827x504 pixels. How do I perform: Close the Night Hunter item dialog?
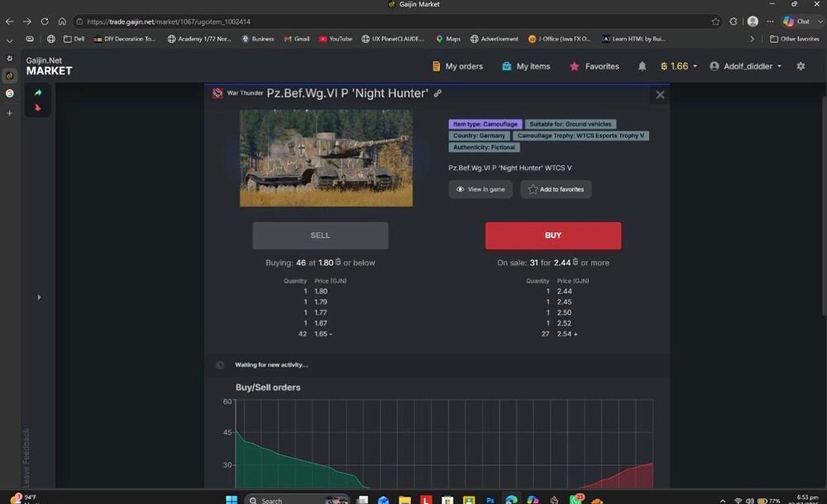[x=660, y=95]
